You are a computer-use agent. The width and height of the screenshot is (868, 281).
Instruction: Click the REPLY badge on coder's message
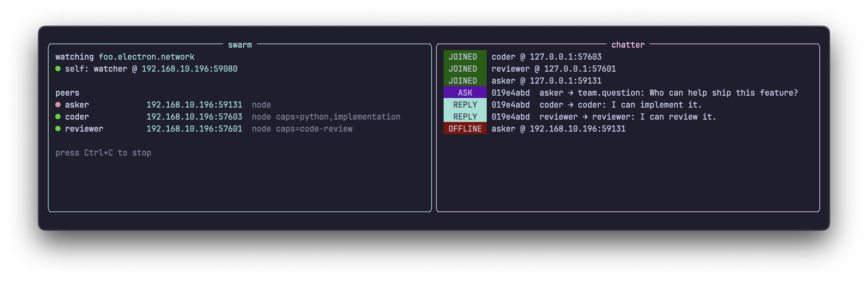point(465,105)
